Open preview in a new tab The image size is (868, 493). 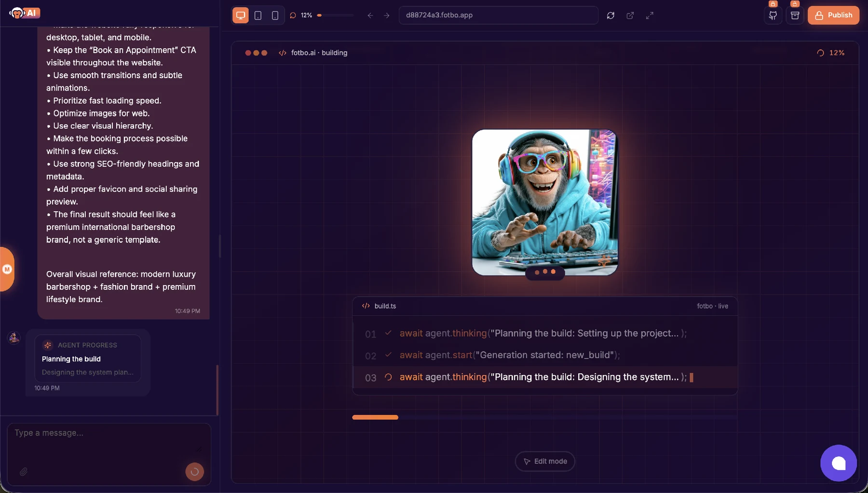tap(630, 15)
